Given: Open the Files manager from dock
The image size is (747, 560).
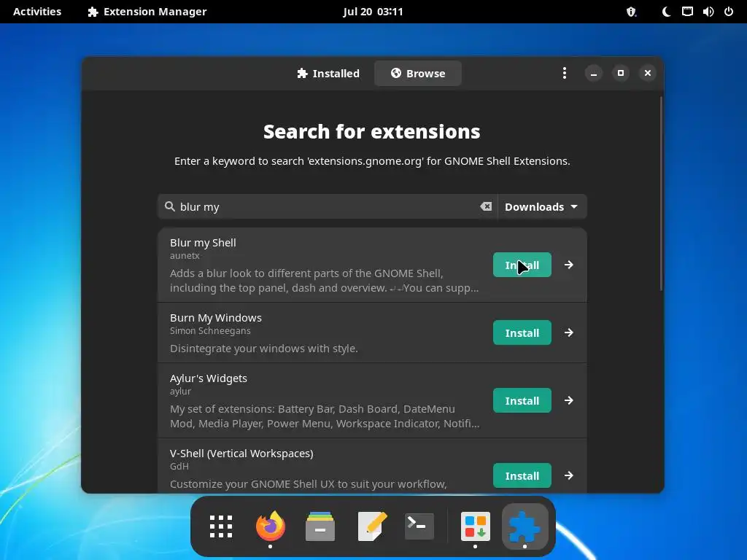Looking at the screenshot, I should (320, 526).
